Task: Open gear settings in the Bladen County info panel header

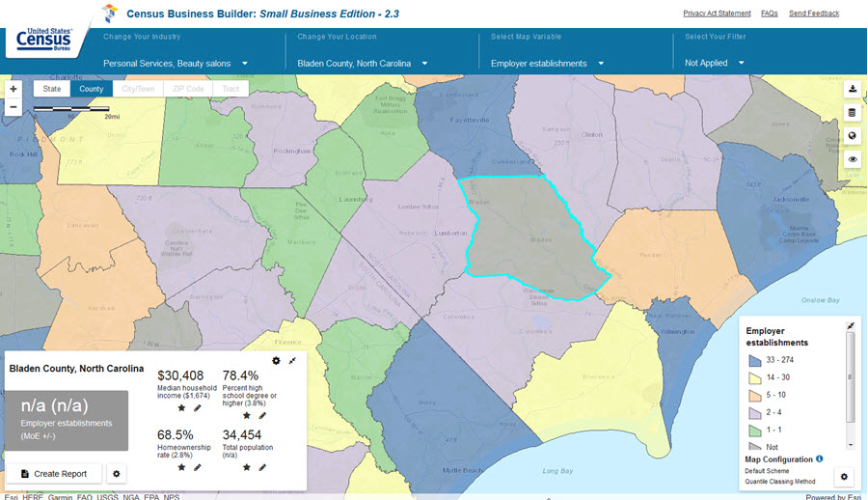Action: tap(276, 361)
